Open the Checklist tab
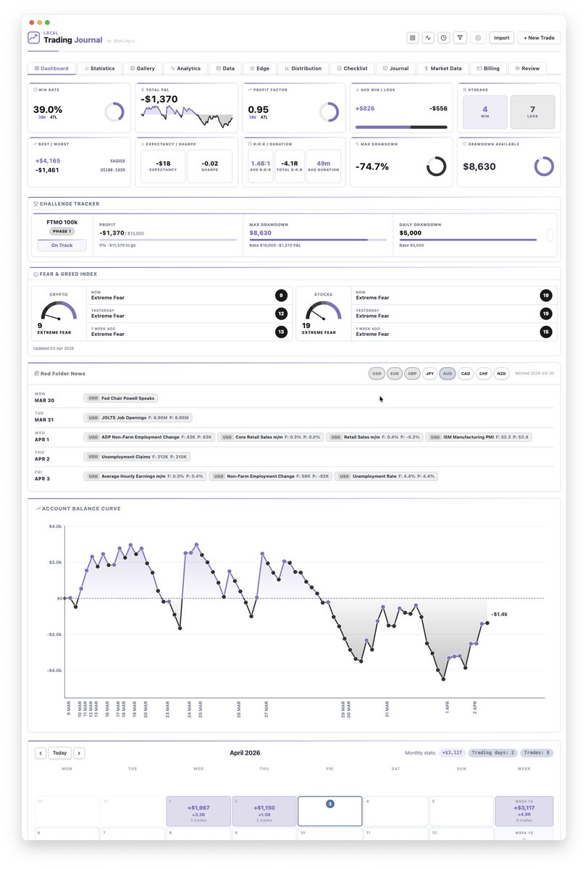588x869 pixels. (353, 69)
